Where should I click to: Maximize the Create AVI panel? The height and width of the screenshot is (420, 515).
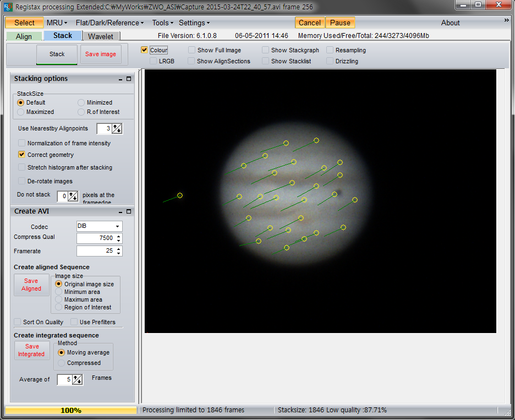click(129, 211)
